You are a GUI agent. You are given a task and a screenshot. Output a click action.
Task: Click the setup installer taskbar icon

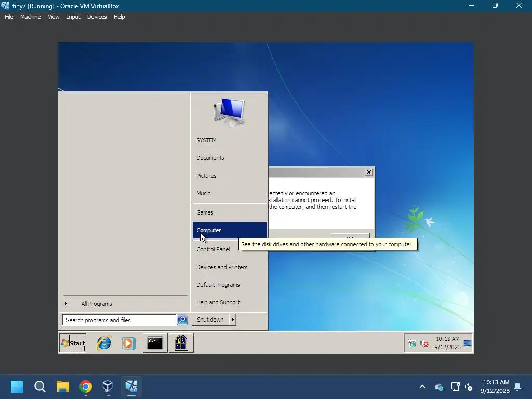(181, 343)
